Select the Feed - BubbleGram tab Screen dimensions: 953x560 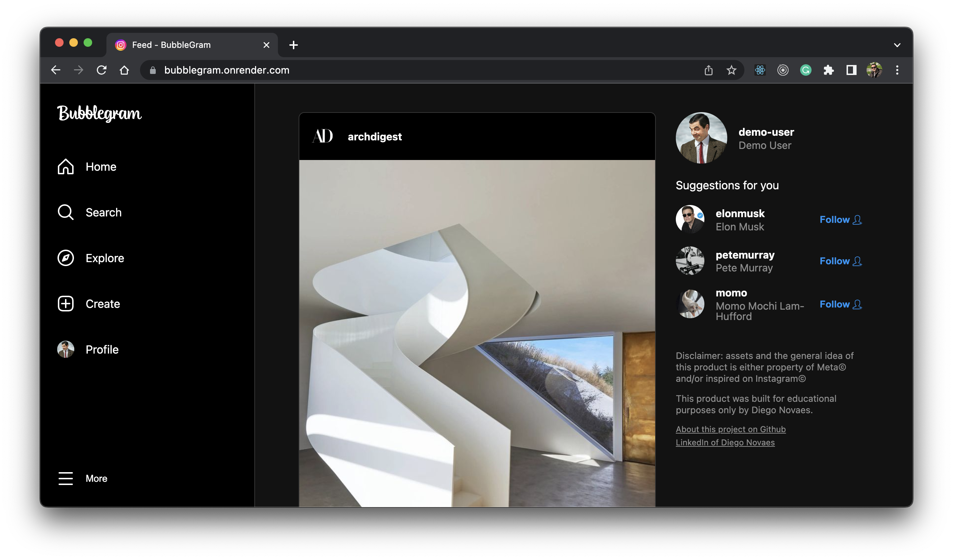pyautogui.click(x=192, y=45)
